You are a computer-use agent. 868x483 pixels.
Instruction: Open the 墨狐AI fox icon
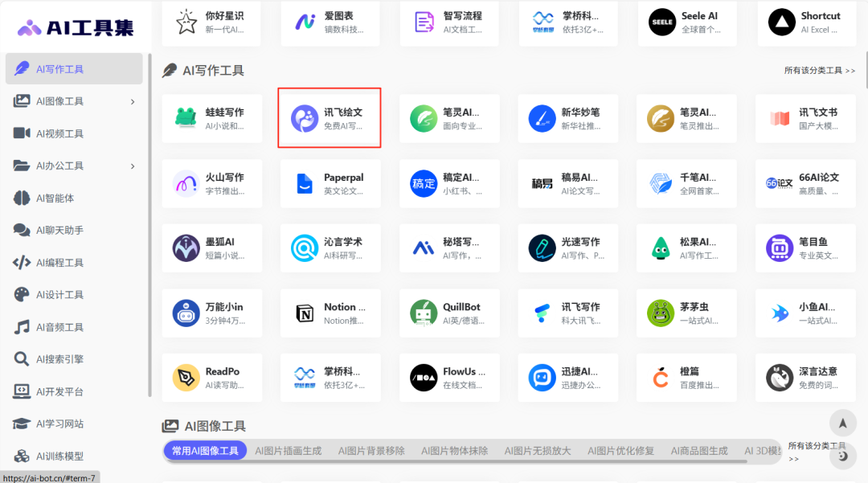click(x=186, y=248)
